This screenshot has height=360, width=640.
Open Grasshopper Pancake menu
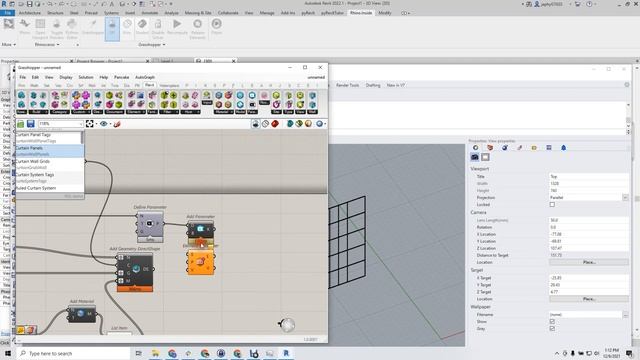(121, 77)
